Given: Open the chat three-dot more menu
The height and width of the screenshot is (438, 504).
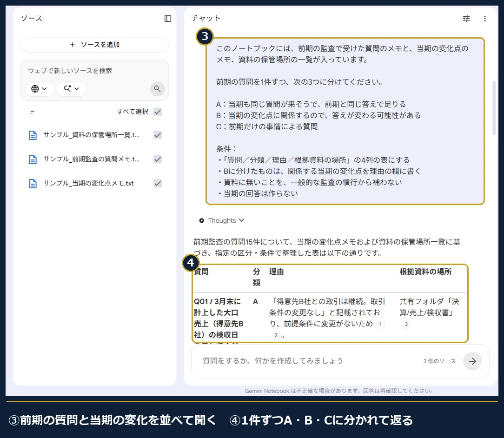Looking at the screenshot, I should tap(485, 19).
